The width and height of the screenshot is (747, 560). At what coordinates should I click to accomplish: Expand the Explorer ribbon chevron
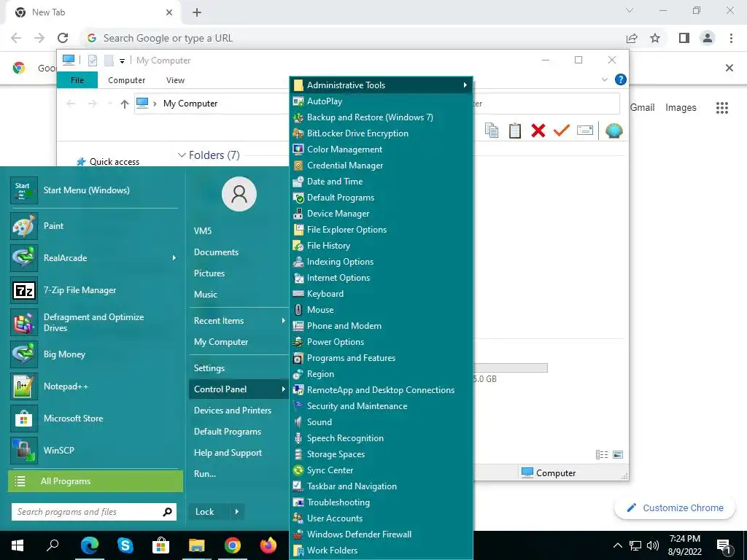(605, 79)
